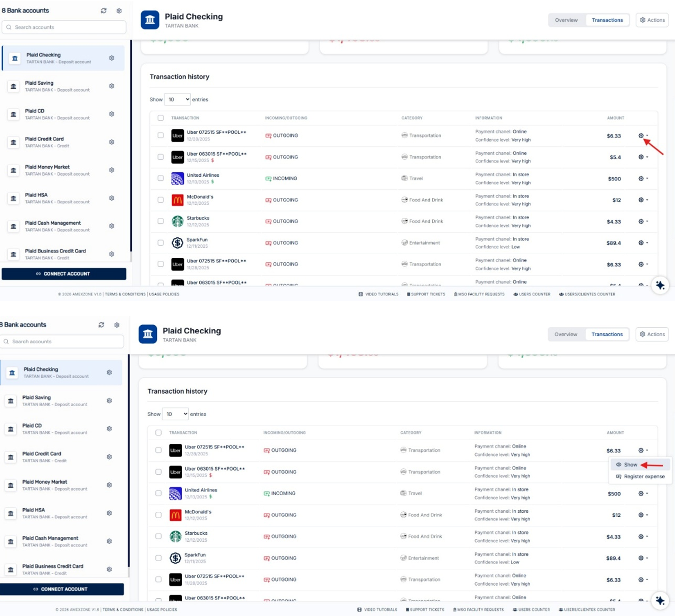Viewport: 675px width, 616px height.
Task: Click the McDonald's logo in upper transaction list
Action: click(x=178, y=200)
